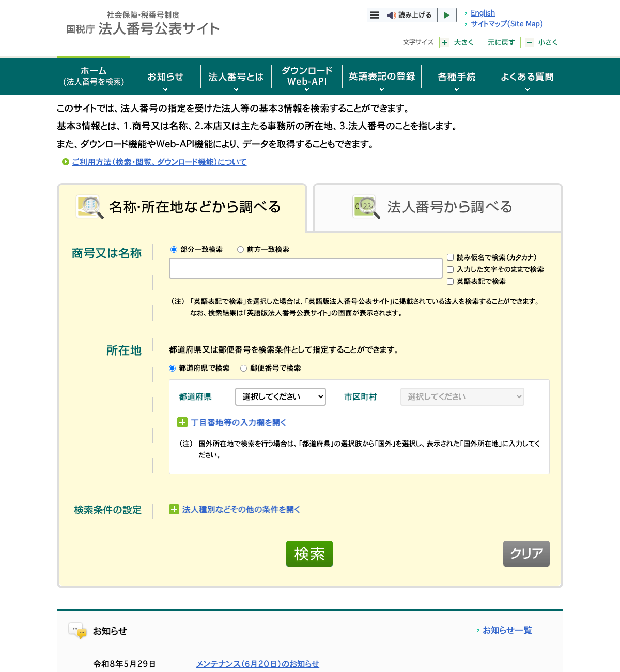Click the gray クリア button

[x=526, y=554]
